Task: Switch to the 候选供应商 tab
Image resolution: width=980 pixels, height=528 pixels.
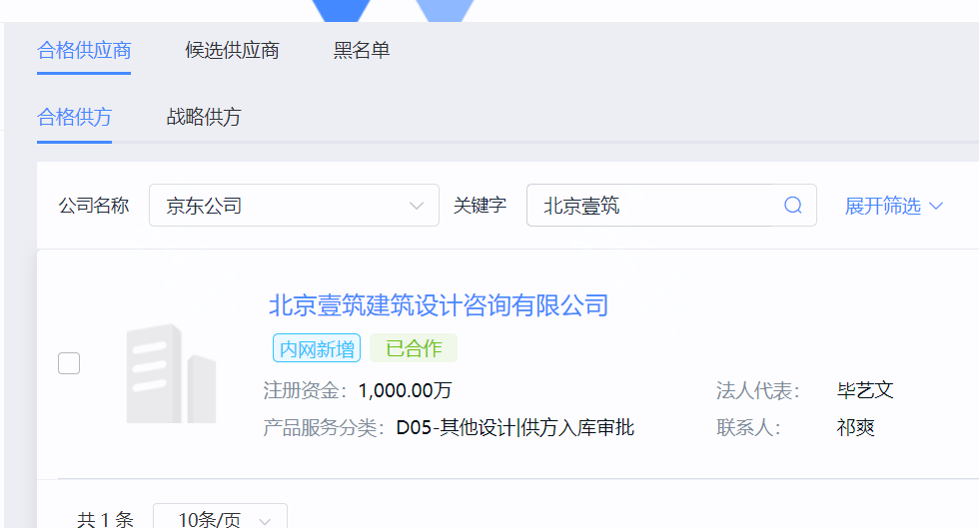Action: click(232, 50)
